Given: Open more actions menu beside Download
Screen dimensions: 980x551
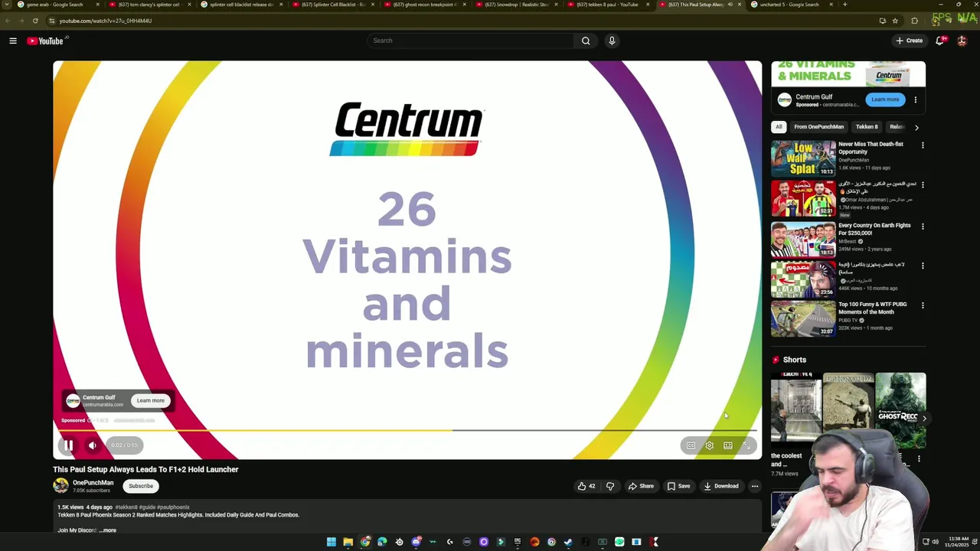Looking at the screenshot, I should point(754,486).
